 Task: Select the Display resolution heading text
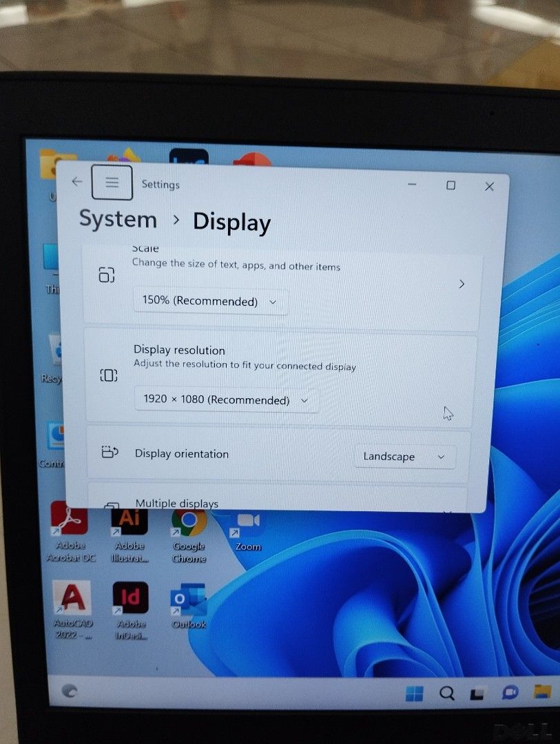tap(179, 350)
